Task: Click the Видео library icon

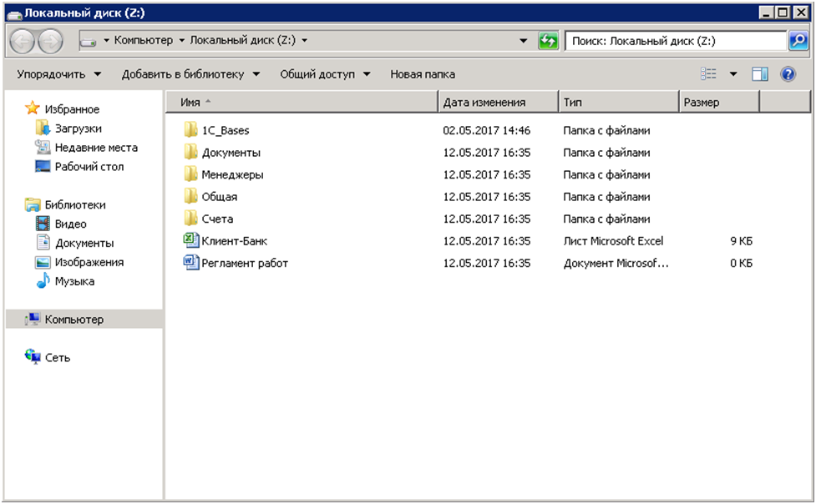Action: point(42,224)
